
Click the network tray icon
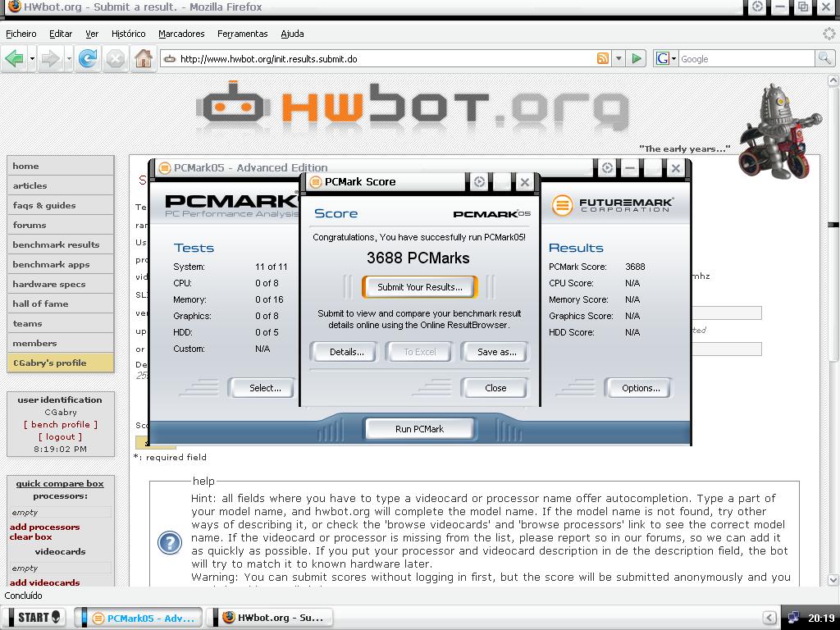(x=794, y=619)
